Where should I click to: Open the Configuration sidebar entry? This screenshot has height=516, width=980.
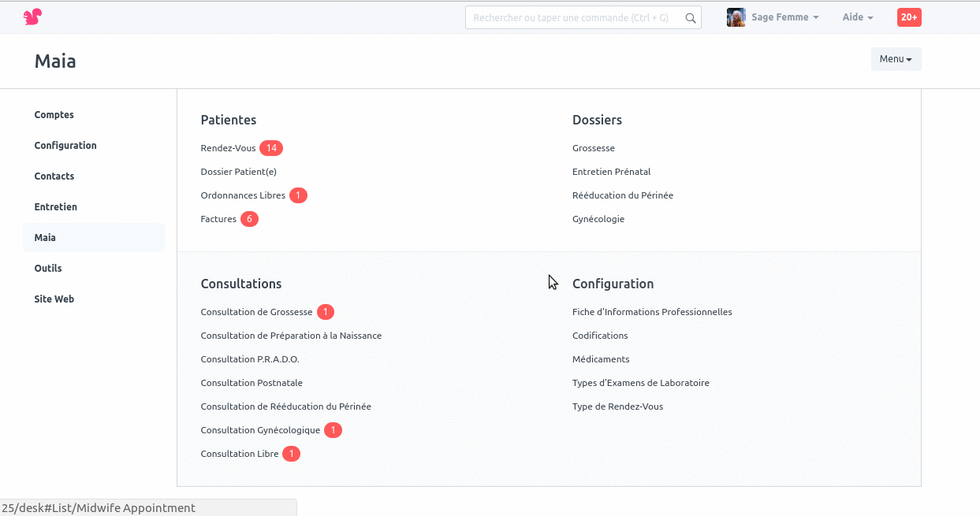click(65, 145)
